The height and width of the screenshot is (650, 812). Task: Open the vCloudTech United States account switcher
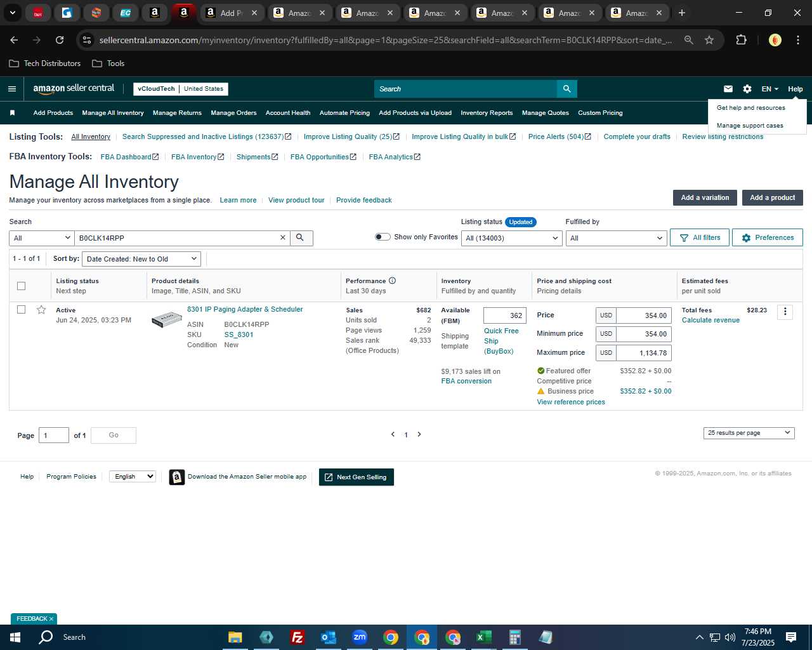[181, 89]
